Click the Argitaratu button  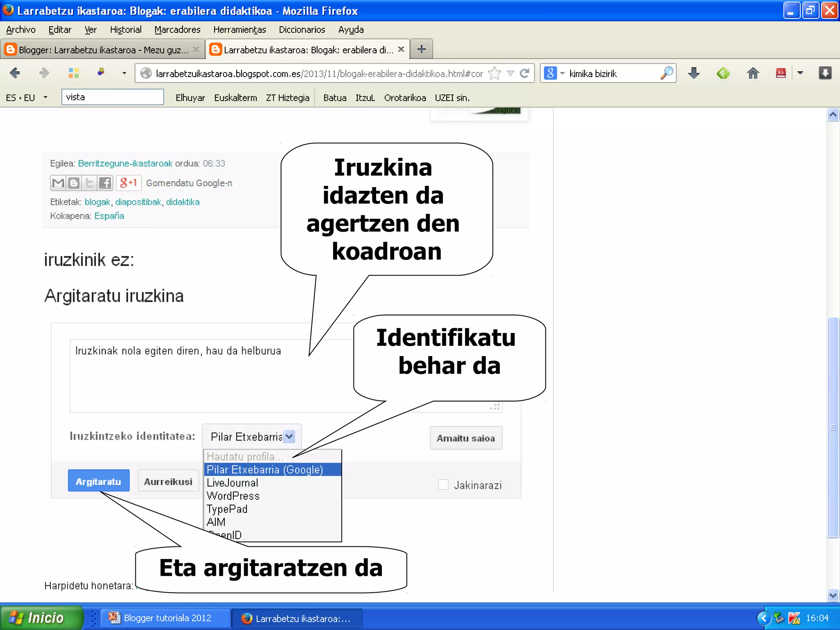coord(98,481)
